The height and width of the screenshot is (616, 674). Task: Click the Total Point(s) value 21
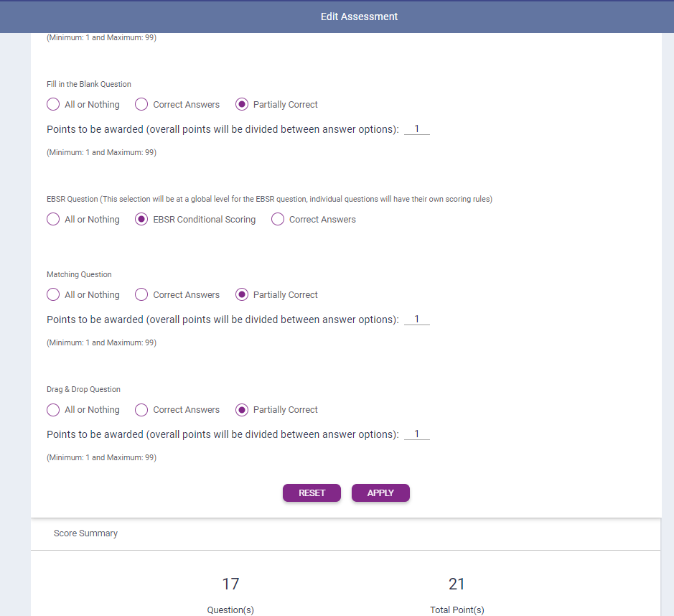[x=457, y=584]
